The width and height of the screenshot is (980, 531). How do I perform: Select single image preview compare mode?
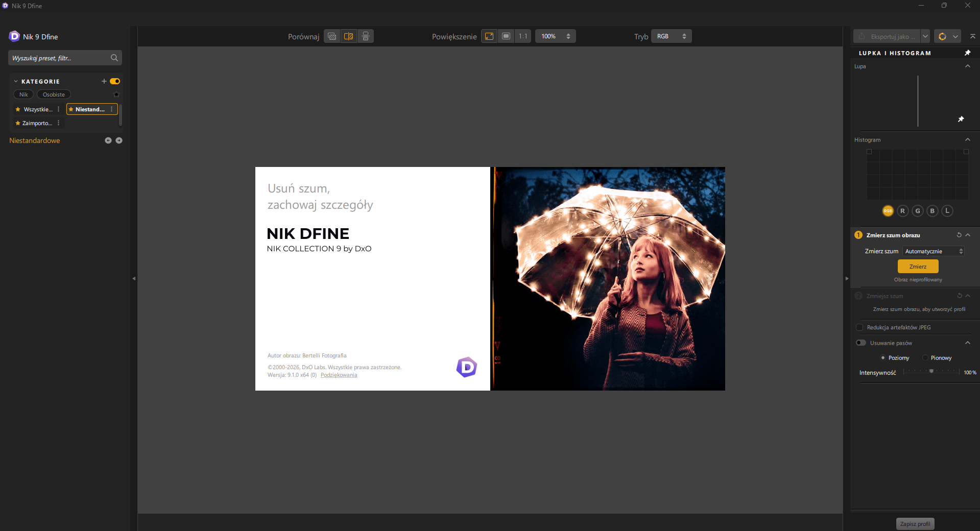pyautogui.click(x=332, y=36)
